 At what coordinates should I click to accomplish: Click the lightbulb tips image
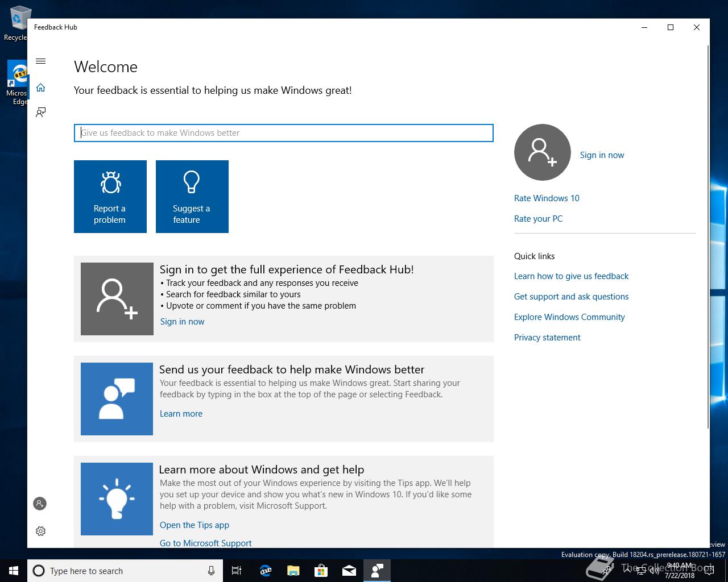[117, 499]
